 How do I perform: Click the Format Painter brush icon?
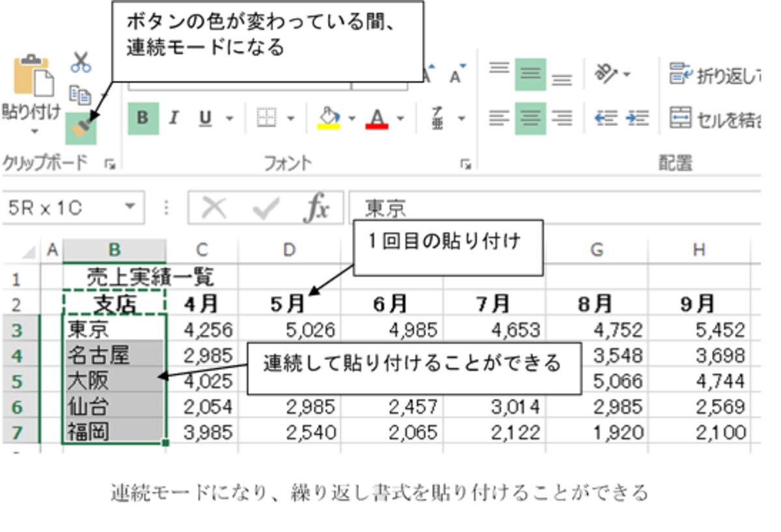coord(81,128)
